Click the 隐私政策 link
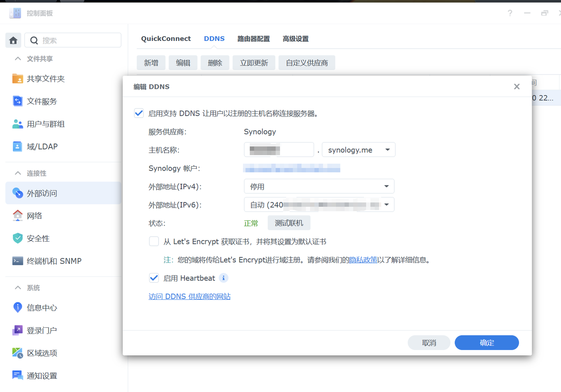The image size is (561, 392). pyautogui.click(x=363, y=260)
